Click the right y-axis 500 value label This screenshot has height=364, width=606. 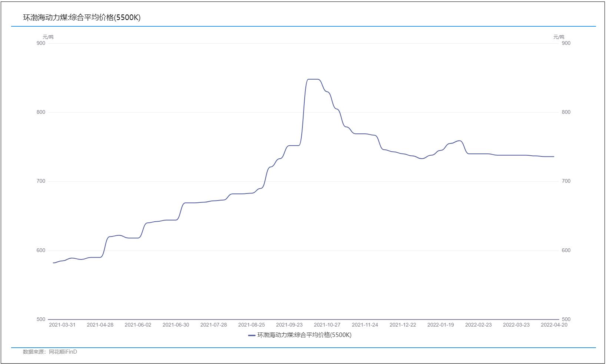(x=566, y=319)
